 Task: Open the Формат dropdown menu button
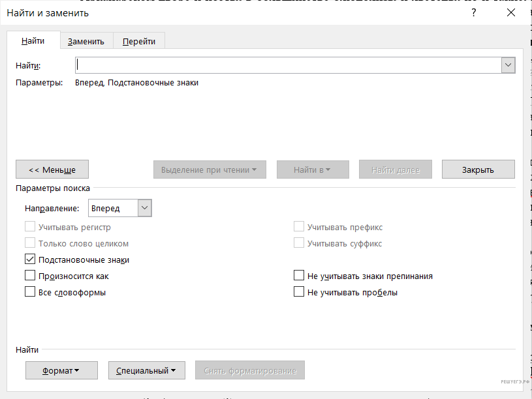click(x=61, y=370)
